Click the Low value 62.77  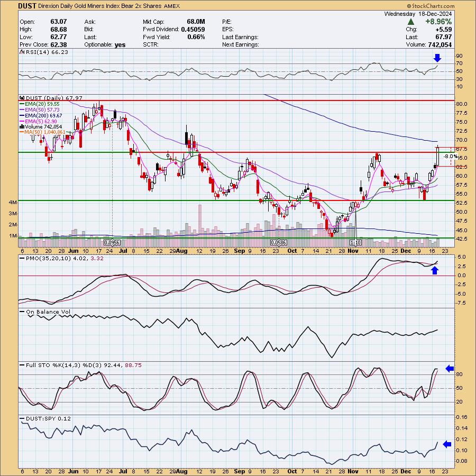click(59, 37)
